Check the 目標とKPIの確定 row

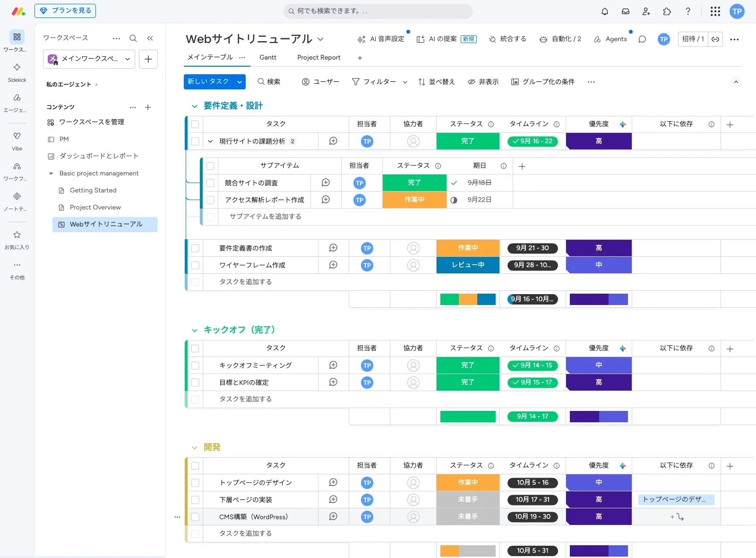(x=195, y=383)
